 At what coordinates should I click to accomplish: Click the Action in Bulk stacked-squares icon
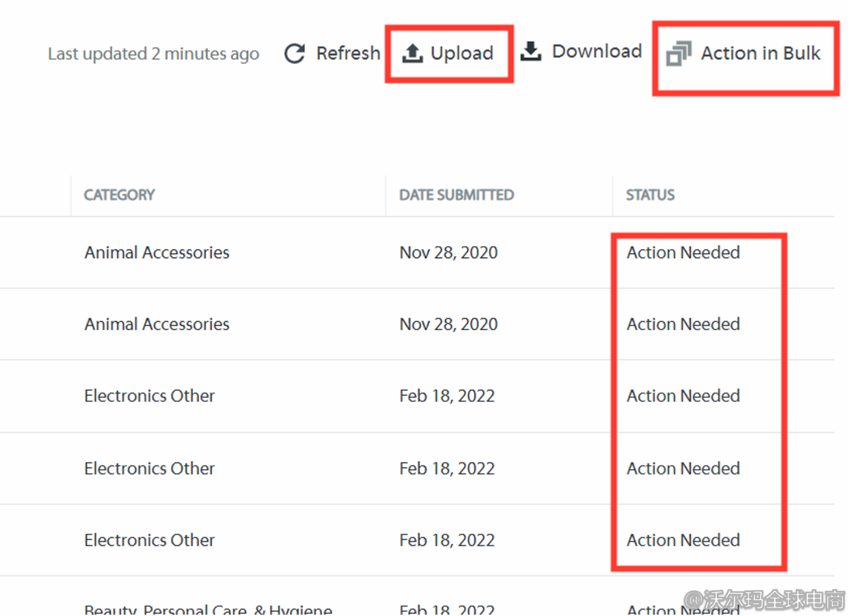pos(678,53)
